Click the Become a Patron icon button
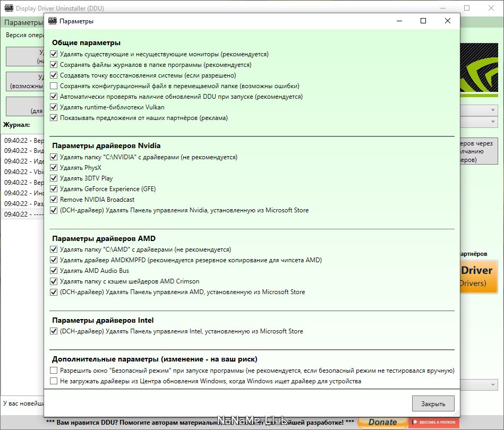 click(x=435, y=422)
